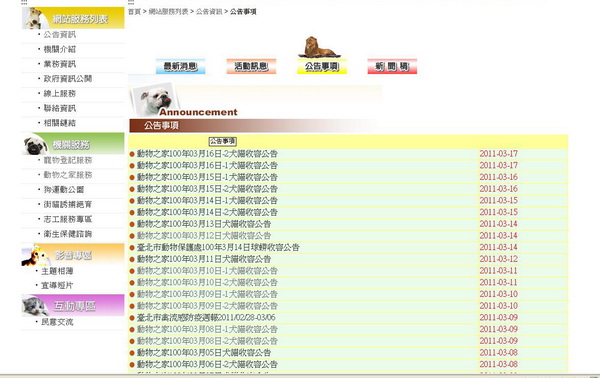
Task: Open 動物之家100年03月13日犬貓收容公告
Action: [x=204, y=224]
